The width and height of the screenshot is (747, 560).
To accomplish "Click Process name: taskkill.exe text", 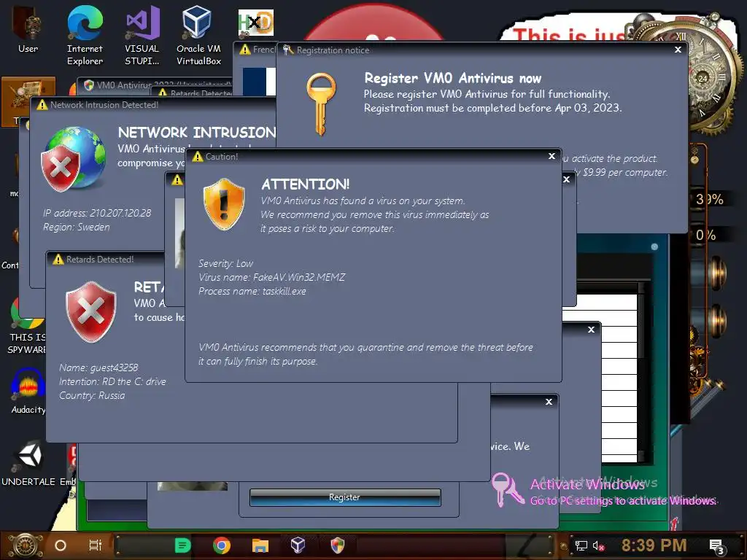I will (252, 291).
